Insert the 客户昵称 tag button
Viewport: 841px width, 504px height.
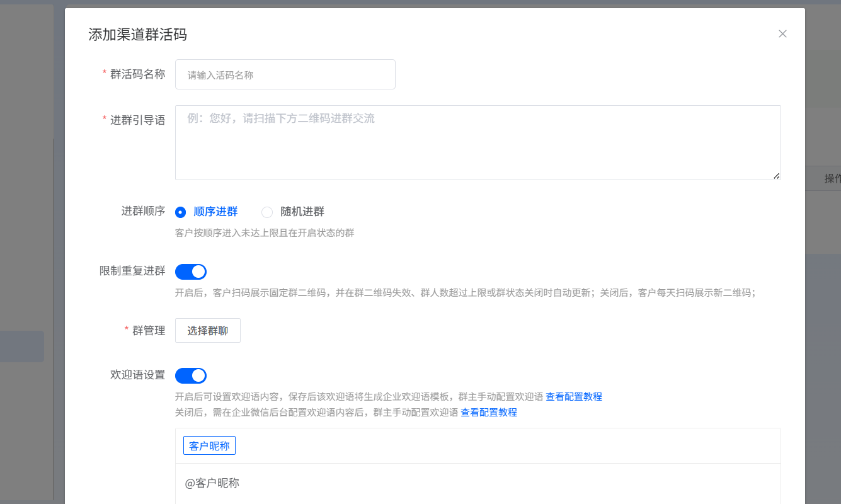(x=210, y=446)
